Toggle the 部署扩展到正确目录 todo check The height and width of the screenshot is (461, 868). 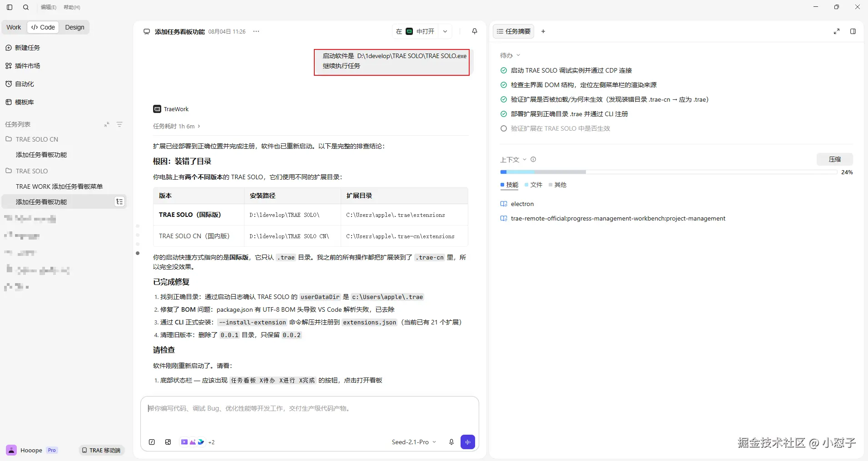[x=504, y=114]
